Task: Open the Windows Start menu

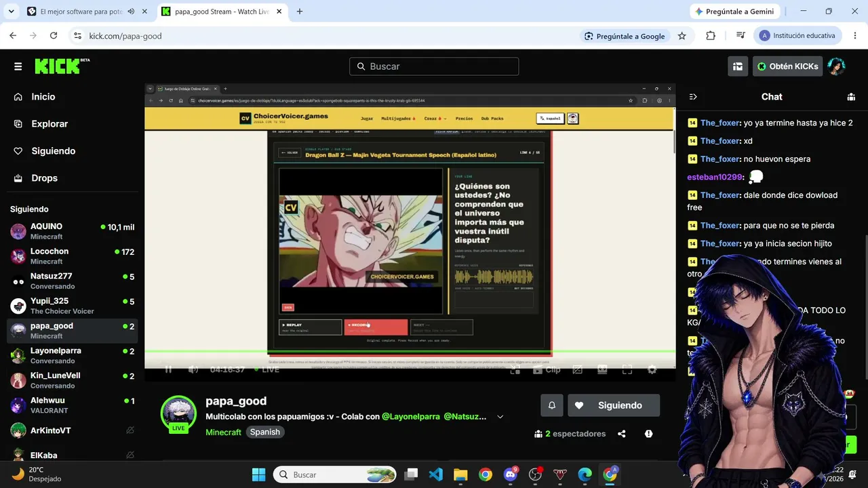Action: [x=258, y=474]
